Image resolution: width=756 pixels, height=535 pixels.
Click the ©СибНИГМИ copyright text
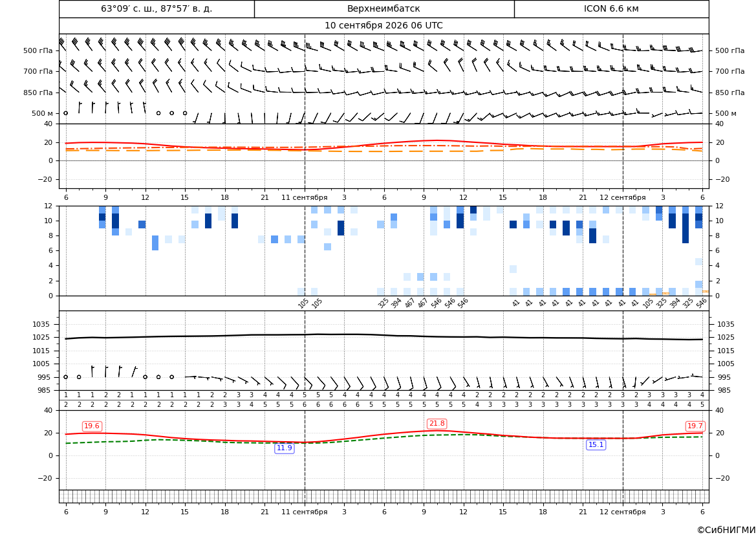(x=726, y=530)
